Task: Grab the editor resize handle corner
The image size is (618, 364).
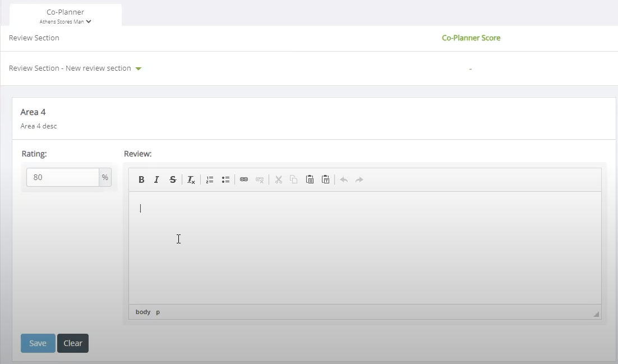Action: tap(596, 314)
